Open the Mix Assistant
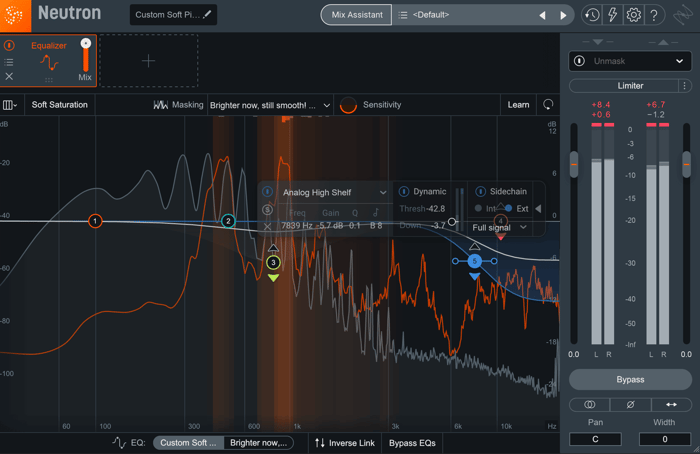 pos(356,15)
